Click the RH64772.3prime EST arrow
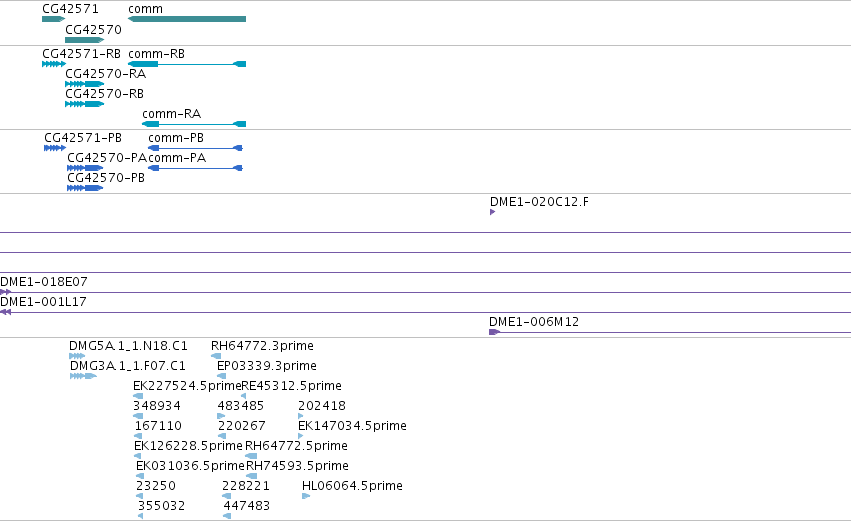 click(x=216, y=356)
